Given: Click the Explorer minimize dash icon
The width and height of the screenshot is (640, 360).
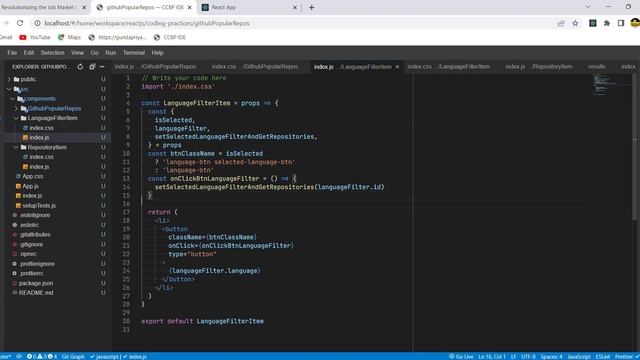Looking at the screenshot, I should pos(102,67).
